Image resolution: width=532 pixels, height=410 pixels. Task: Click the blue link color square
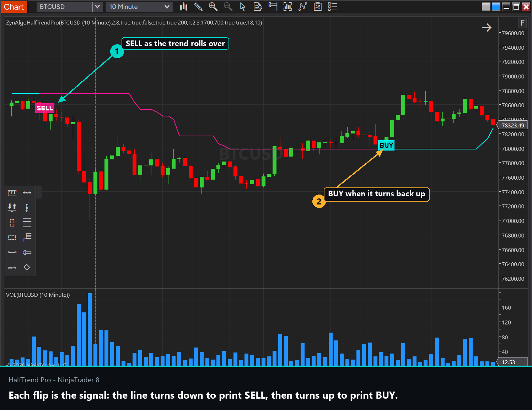496,7
